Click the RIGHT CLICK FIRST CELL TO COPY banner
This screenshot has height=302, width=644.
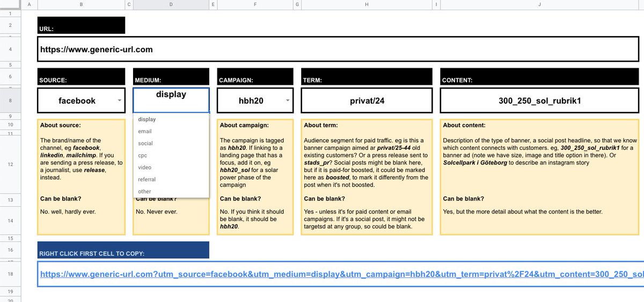[123, 250]
